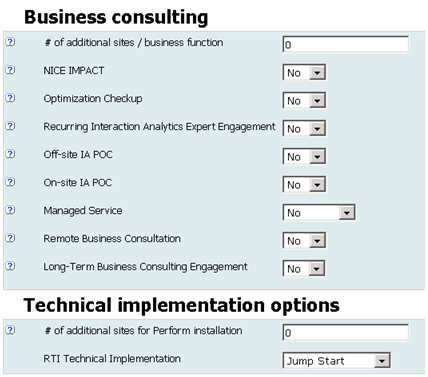This screenshot has height=377, width=428.
Task: Open help for Remote Business Consultation
Action: 11,238
